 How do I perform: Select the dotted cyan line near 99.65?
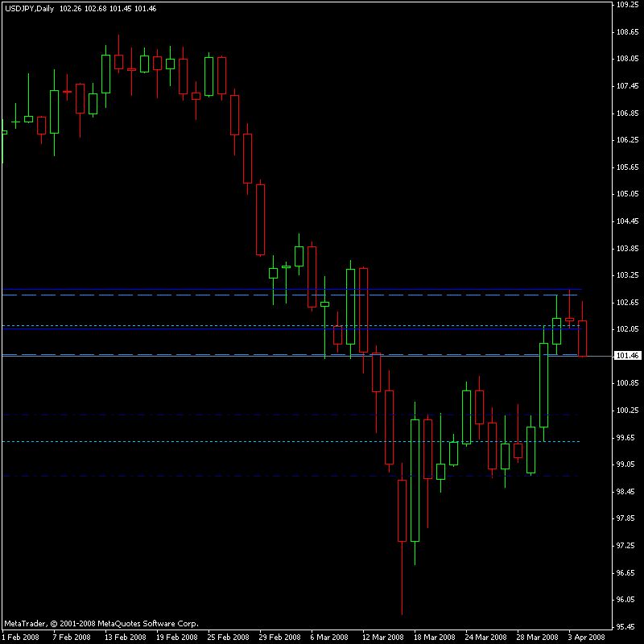click(291, 441)
